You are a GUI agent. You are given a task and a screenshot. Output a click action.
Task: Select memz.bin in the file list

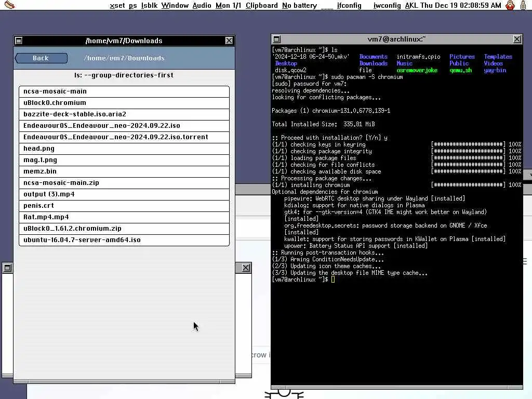pos(124,171)
